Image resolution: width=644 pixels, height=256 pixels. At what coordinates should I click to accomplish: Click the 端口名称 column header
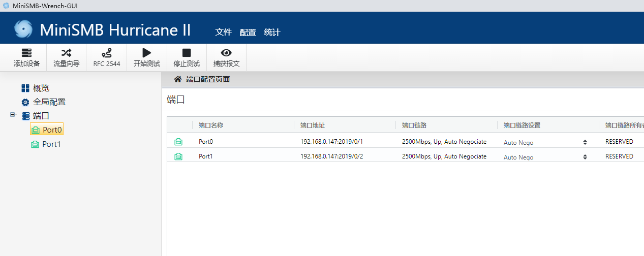[x=211, y=125]
